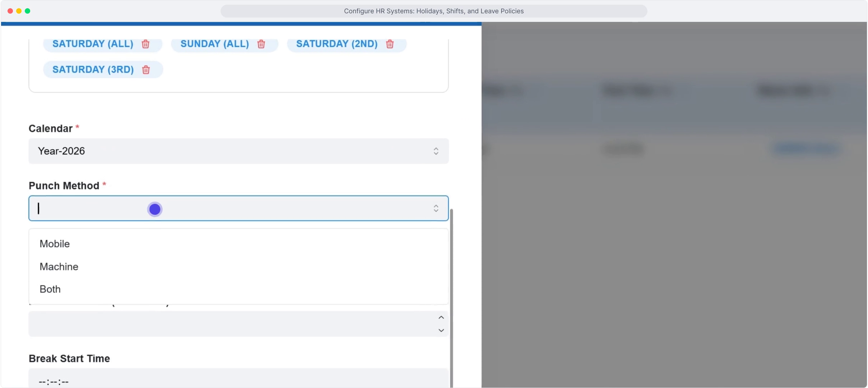Click the Calendar field label
Image resolution: width=868 pixels, height=388 pixels.
51,129
